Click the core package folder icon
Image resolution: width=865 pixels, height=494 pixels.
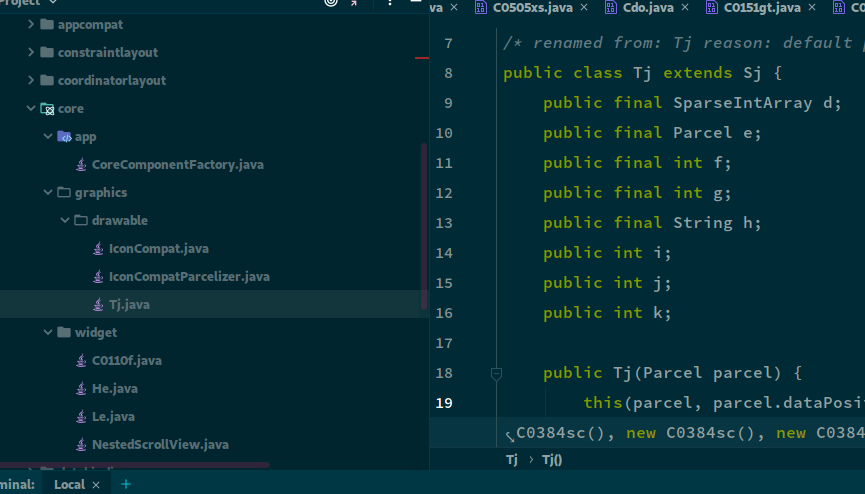click(x=47, y=109)
